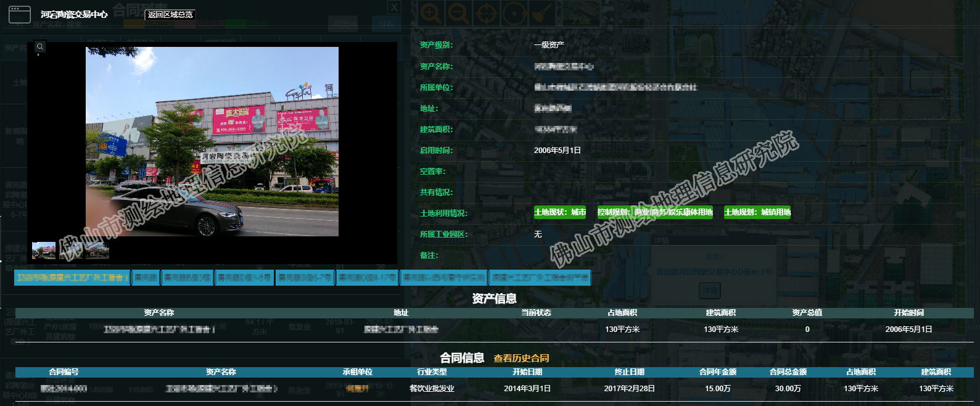Click the 合同年金额 column header
The height and width of the screenshot is (406, 980).
[718, 372]
